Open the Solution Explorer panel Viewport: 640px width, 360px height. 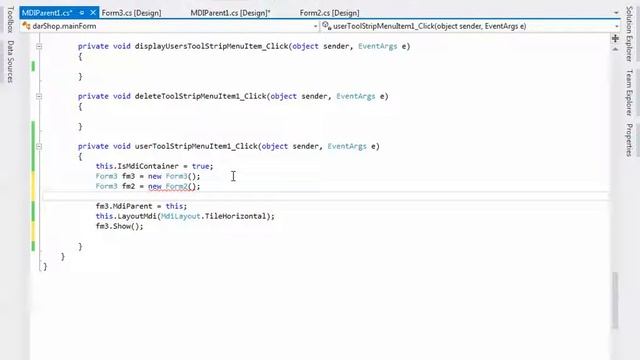point(629,33)
